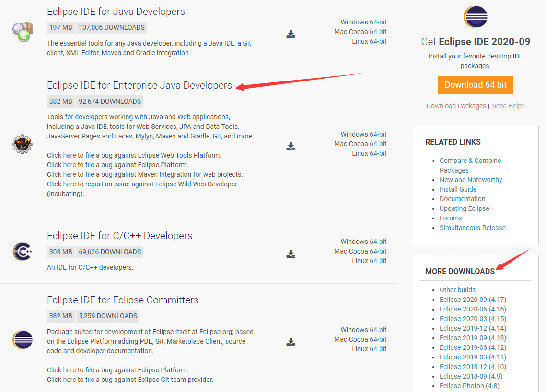
Task: Click the Eclipse IDE for Java Developers package icon
Action: 23,32
